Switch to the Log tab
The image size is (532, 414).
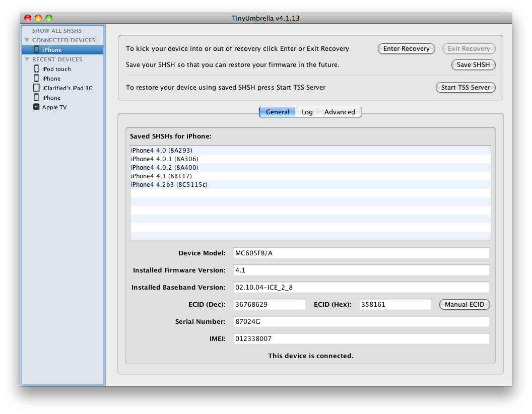coord(307,112)
